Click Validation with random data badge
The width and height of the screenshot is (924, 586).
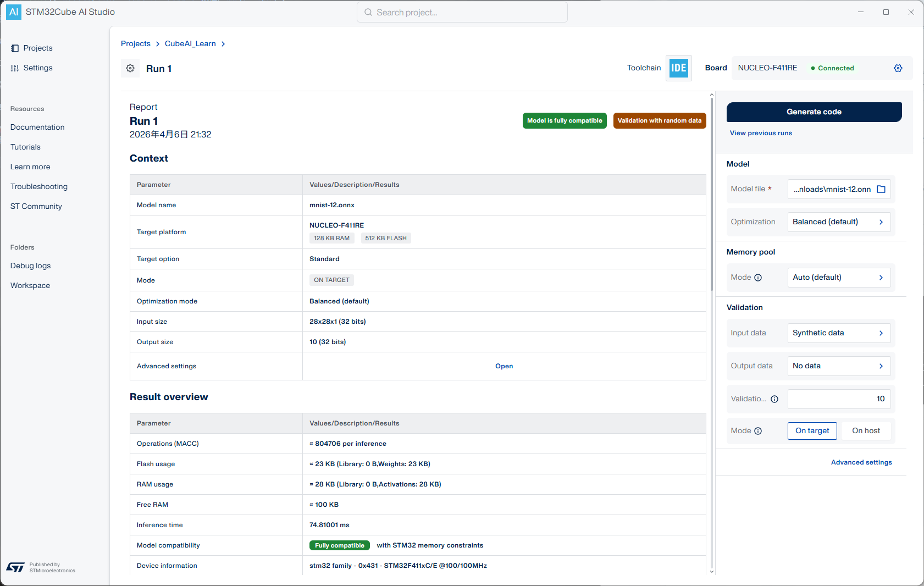click(x=660, y=121)
